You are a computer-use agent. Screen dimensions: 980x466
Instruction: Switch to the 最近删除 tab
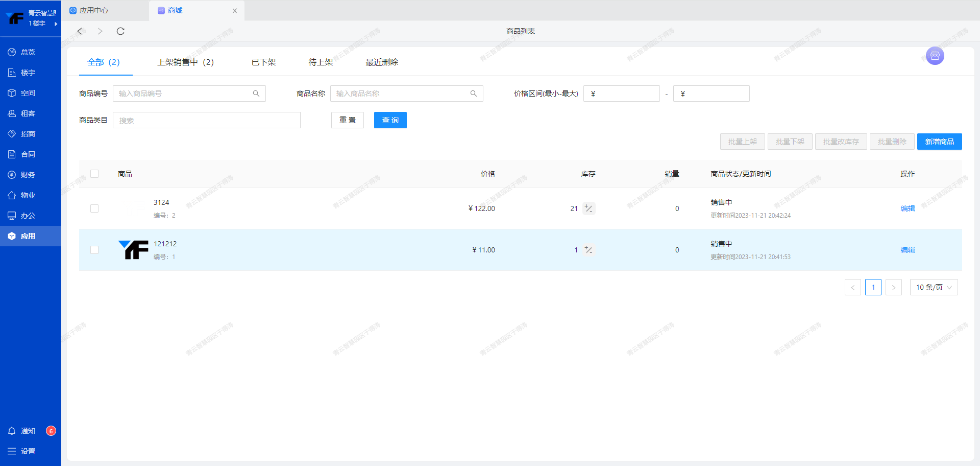coord(382,62)
